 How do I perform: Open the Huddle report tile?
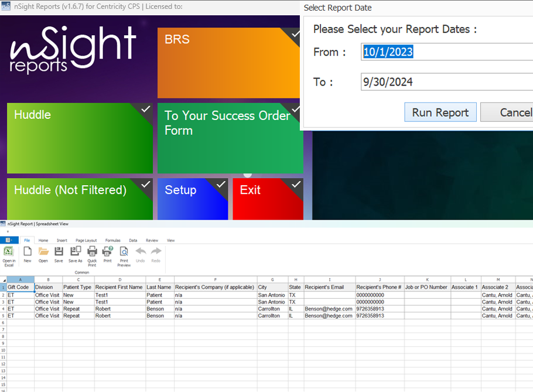[x=80, y=138]
